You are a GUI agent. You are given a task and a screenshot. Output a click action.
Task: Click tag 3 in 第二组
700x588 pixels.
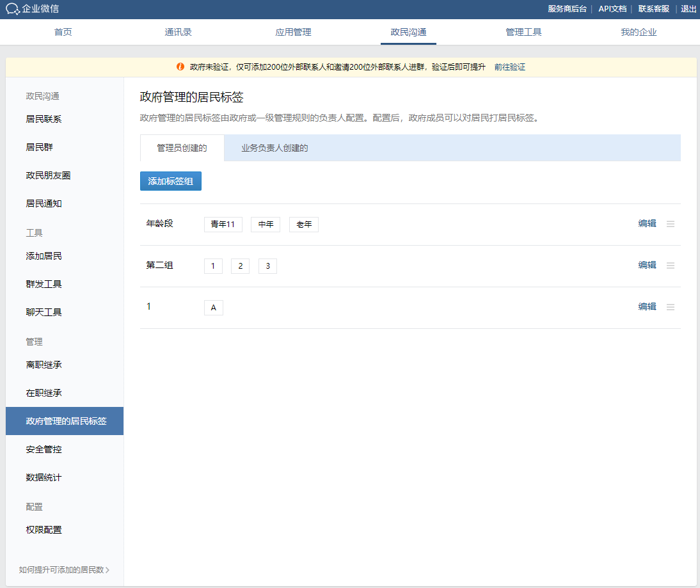pos(268,266)
